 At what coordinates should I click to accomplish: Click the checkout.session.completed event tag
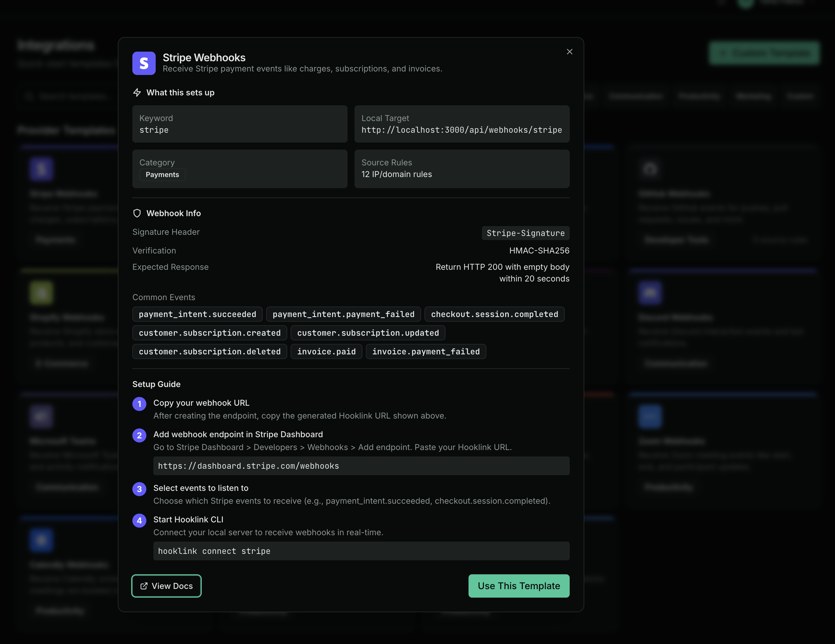click(494, 314)
